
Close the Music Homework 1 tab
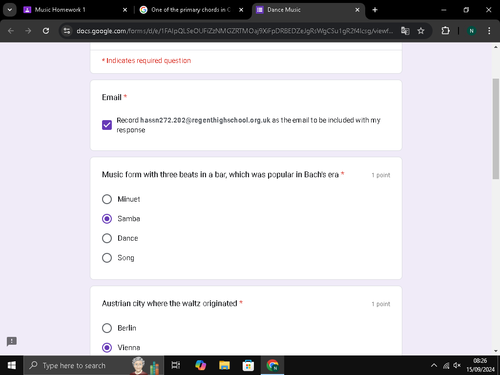tap(125, 10)
